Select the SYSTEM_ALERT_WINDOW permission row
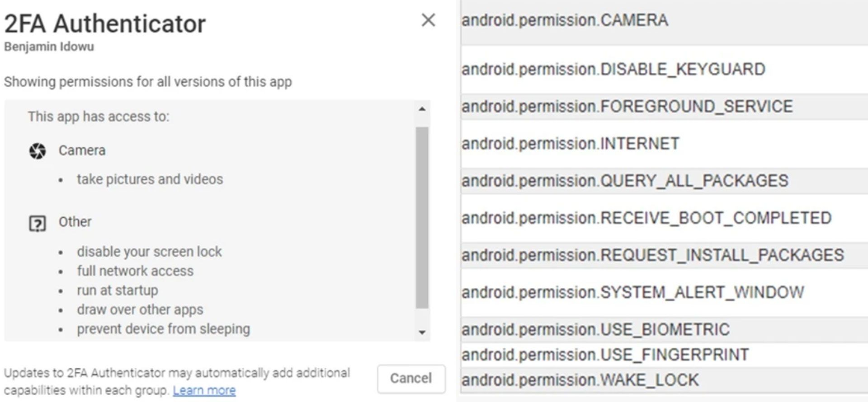 pyautogui.click(x=664, y=293)
